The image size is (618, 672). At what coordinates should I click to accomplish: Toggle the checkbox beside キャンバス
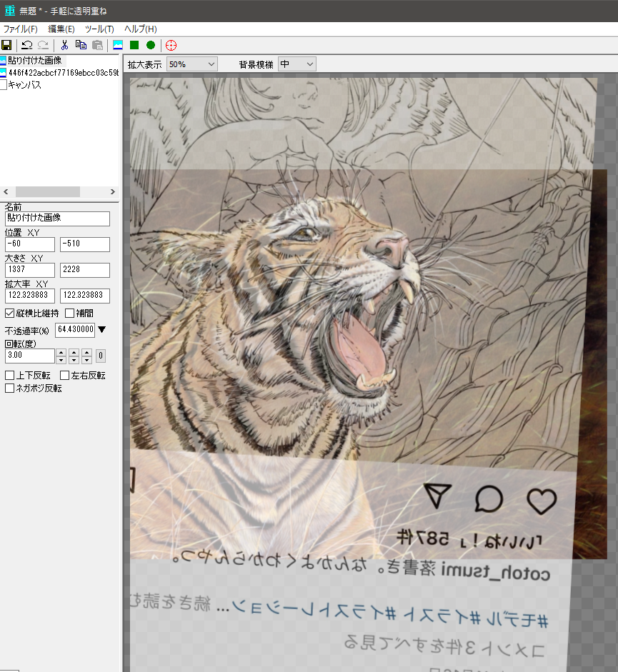[x=4, y=85]
